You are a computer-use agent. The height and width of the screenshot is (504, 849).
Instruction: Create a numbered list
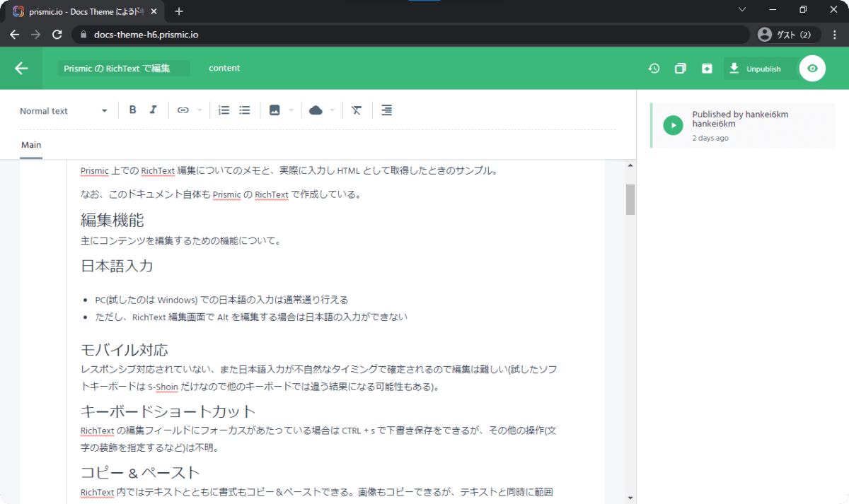(224, 110)
